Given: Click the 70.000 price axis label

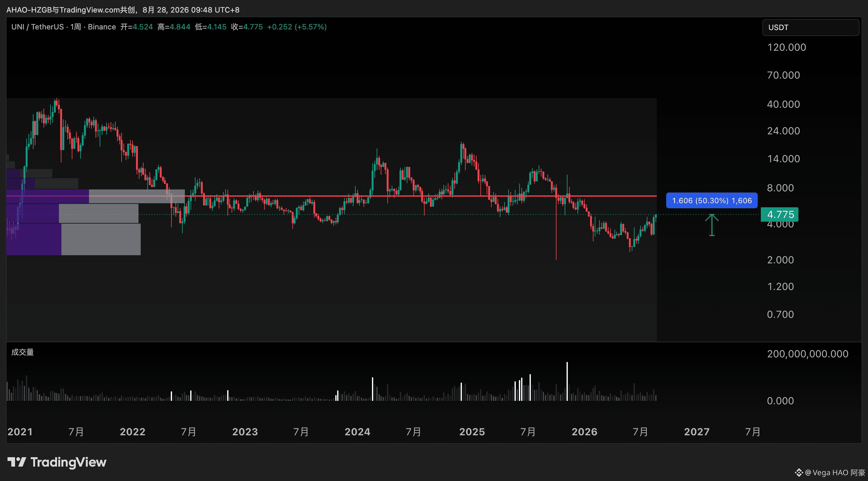Looking at the screenshot, I should [x=783, y=75].
